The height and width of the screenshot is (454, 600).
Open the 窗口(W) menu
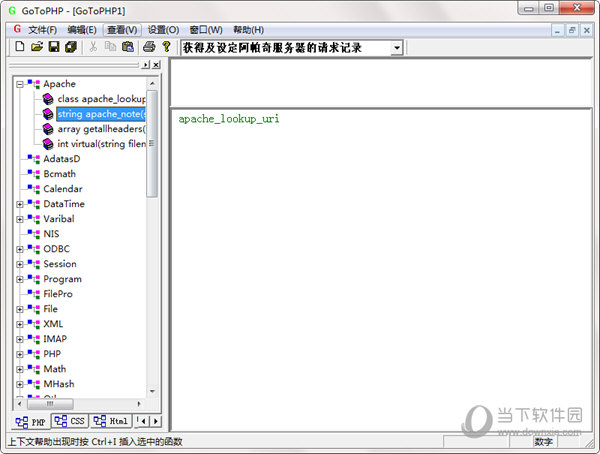click(206, 30)
